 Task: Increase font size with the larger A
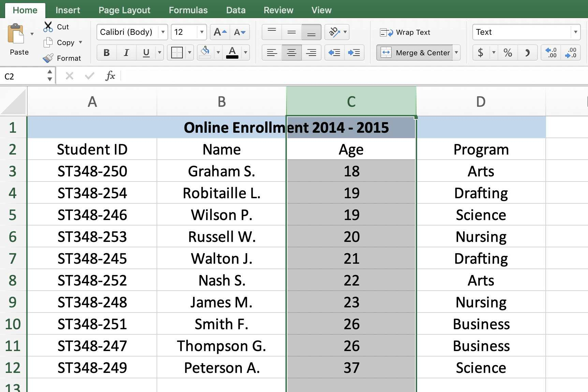pos(220,32)
